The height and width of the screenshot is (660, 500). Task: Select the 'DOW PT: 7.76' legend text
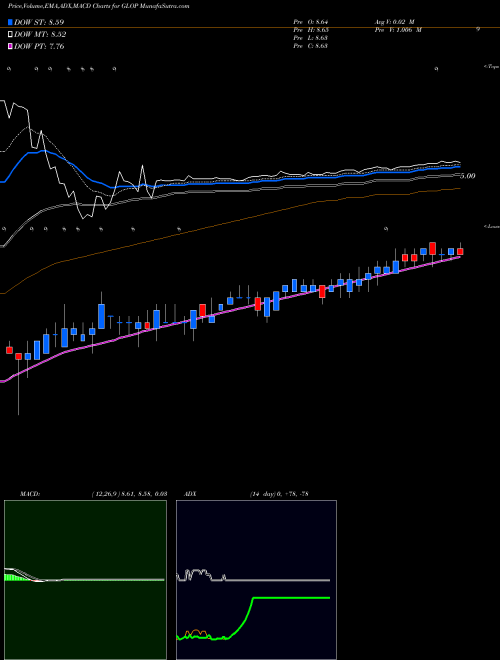point(39,46)
